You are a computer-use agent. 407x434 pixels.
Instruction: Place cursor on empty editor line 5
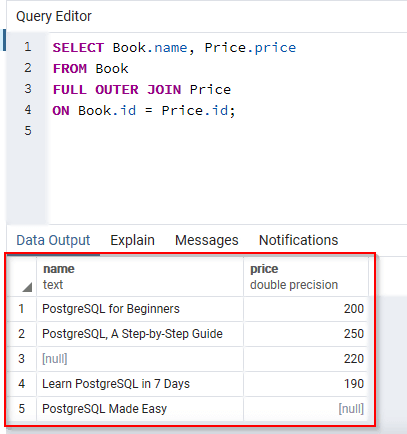tap(227, 131)
